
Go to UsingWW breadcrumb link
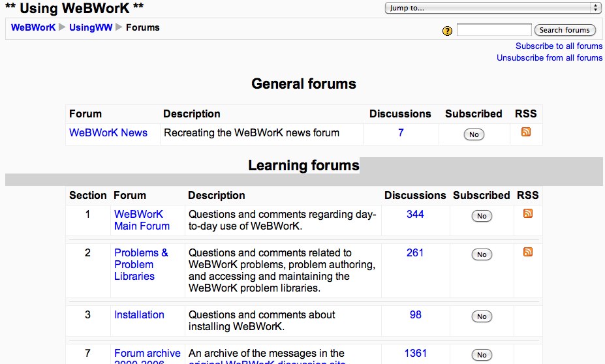point(91,27)
